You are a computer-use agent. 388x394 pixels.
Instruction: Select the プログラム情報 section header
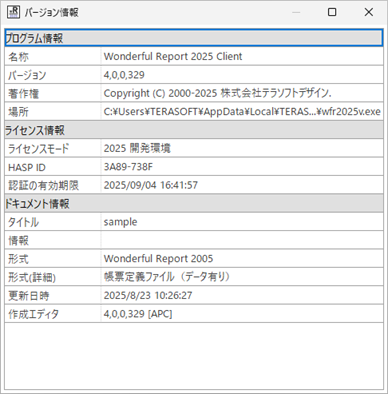pyautogui.click(x=194, y=38)
